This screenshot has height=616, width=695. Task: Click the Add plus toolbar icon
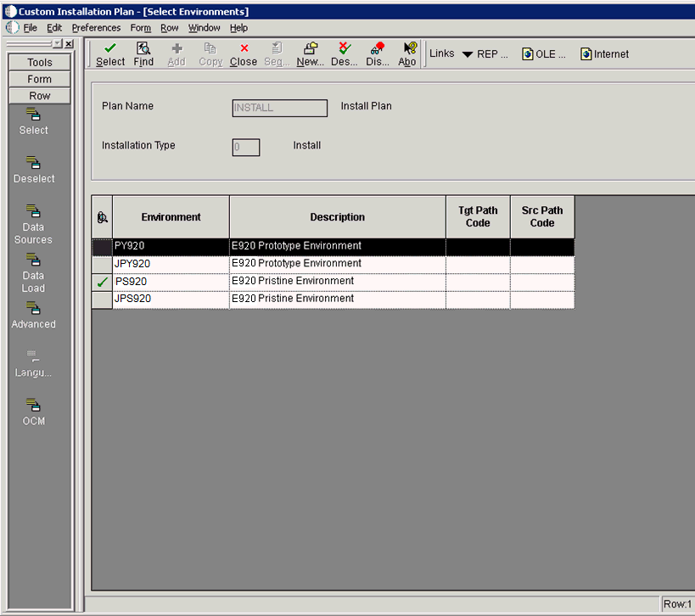[x=177, y=48]
